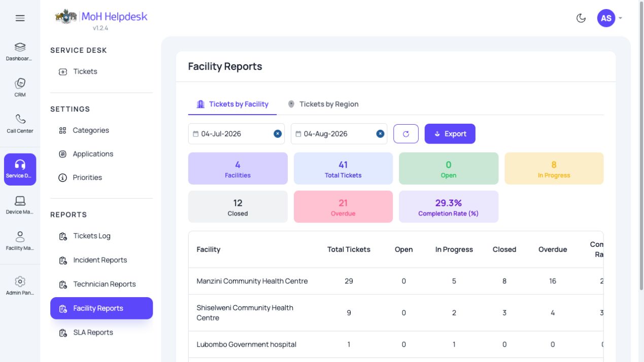
Task: Click Shiselweni total tickets value 9
Action: (x=349, y=313)
